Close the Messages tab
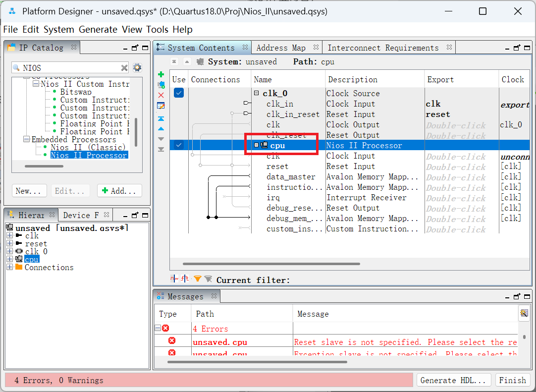Viewport: 536px width, 392px height. pos(214,296)
